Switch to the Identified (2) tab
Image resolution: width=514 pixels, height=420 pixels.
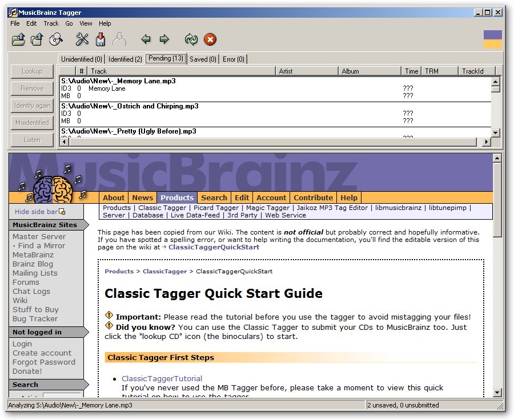125,59
